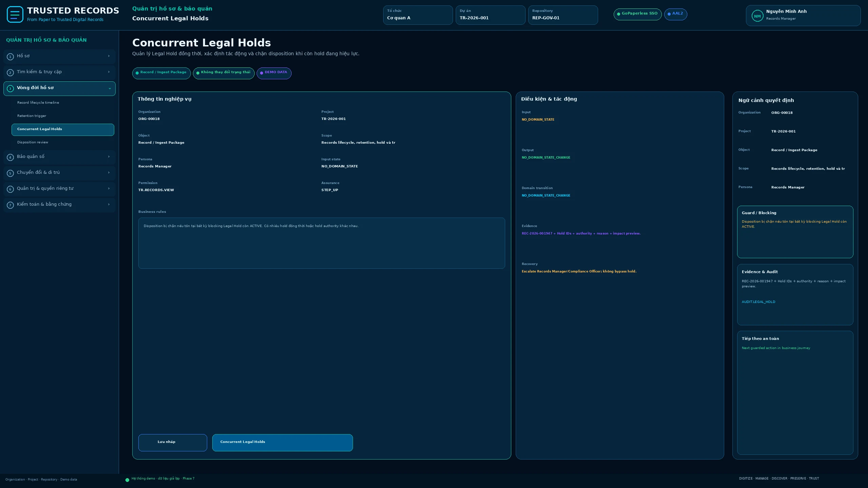Image resolution: width=868 pixels, height=488 pixels.
Task: Click the Trusted Records logo icon
Action: [15, 15]
